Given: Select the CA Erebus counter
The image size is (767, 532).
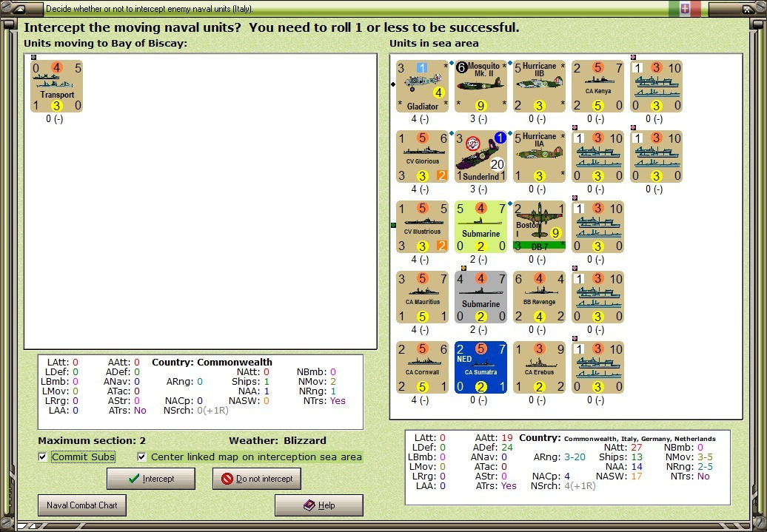Looking at the screenshot, I should 540,367.
